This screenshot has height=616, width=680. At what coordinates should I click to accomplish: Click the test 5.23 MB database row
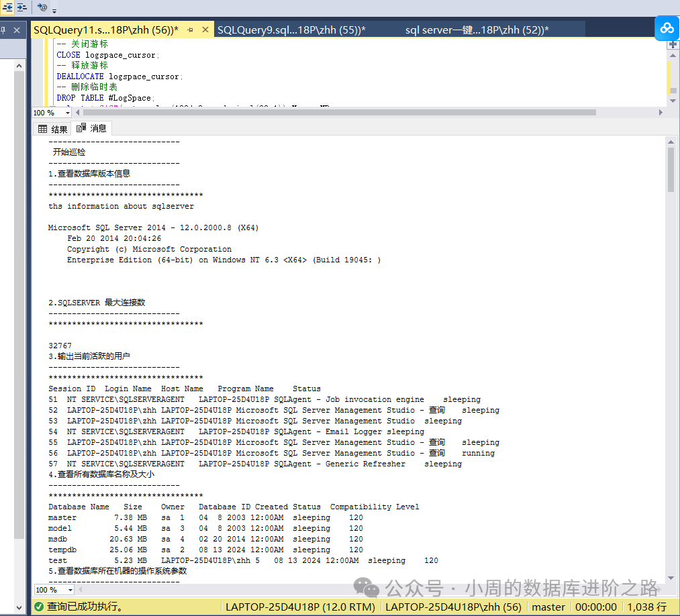pos(243,560)
